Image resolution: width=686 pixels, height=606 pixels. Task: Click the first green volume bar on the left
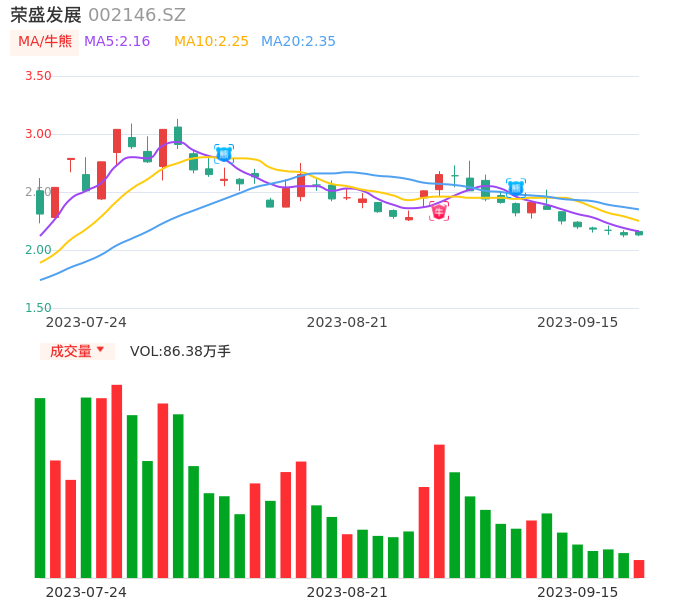click(40, 488)
